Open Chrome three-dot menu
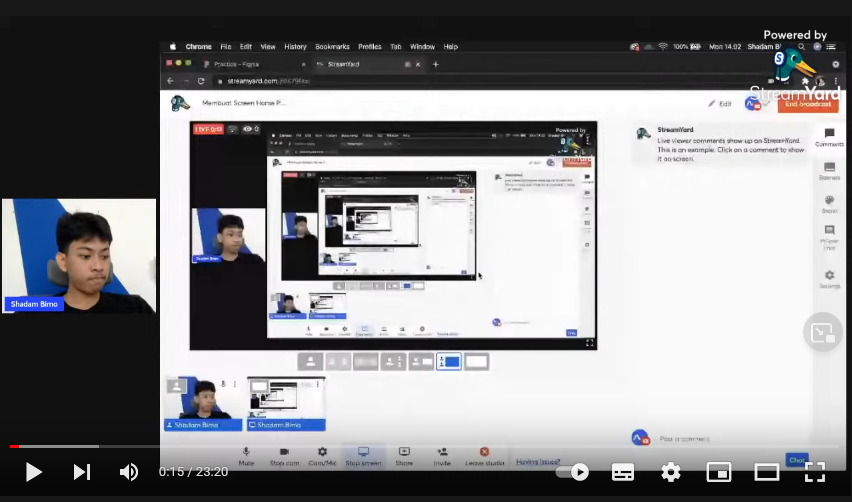 click(x=835, y=81)
